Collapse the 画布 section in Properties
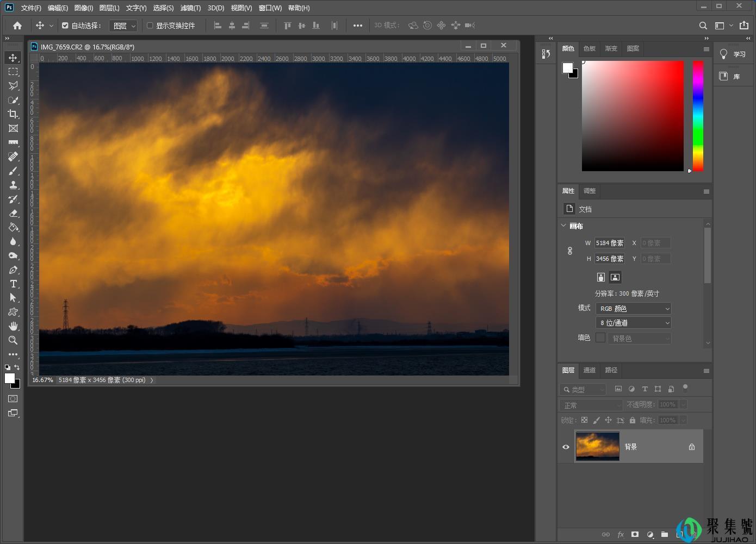The image size is (756, 544). (x=564, y=226)
